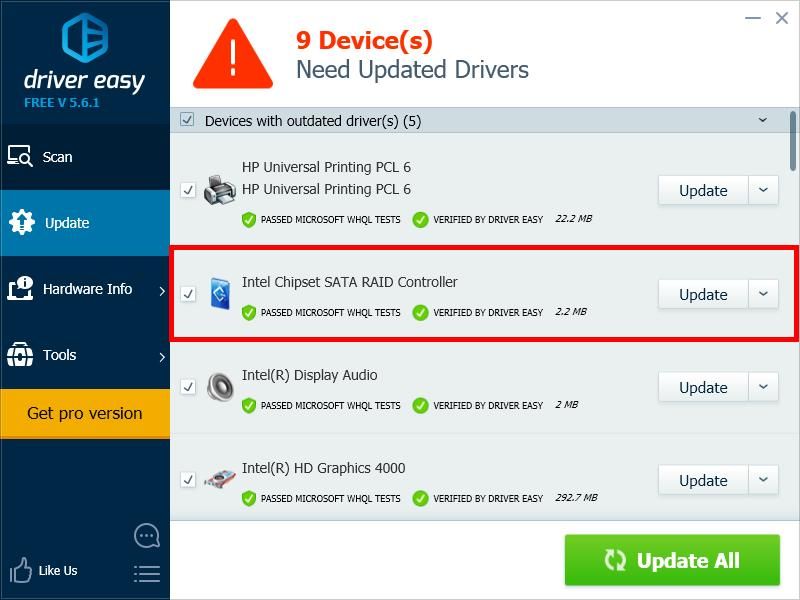This screenshot has width=800, height=600.
Task: Click the green Update All button
Action: (672, 560)
